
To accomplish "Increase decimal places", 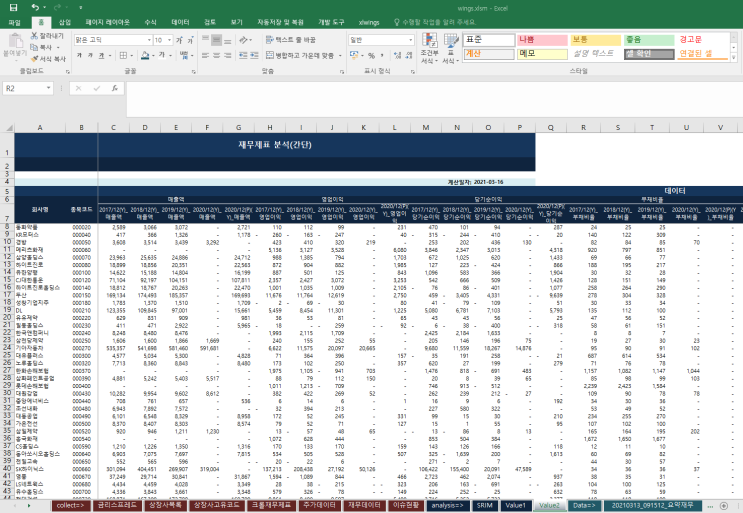I will point(398,55).
